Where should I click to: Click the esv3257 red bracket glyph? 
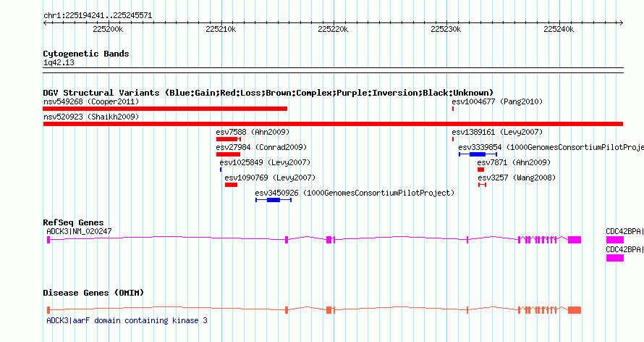click(x=483, y=185)
